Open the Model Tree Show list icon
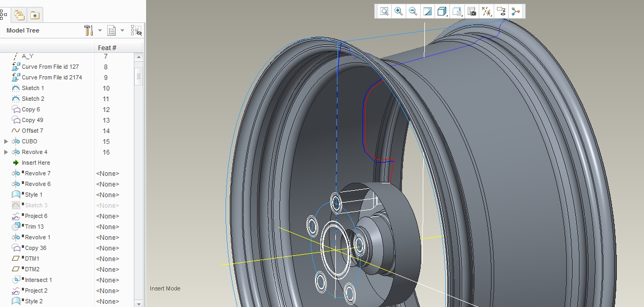644x307 pixels. point(111,30)
